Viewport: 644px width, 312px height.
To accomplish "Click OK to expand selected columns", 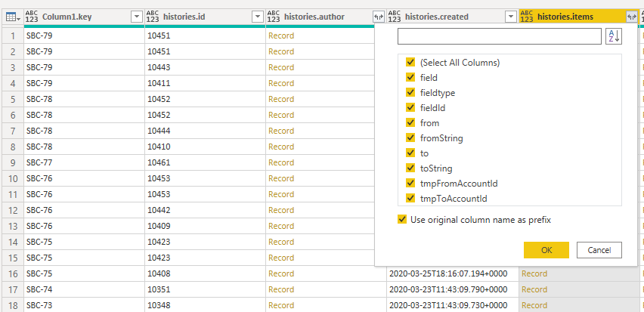I will (x=546, y=250).
